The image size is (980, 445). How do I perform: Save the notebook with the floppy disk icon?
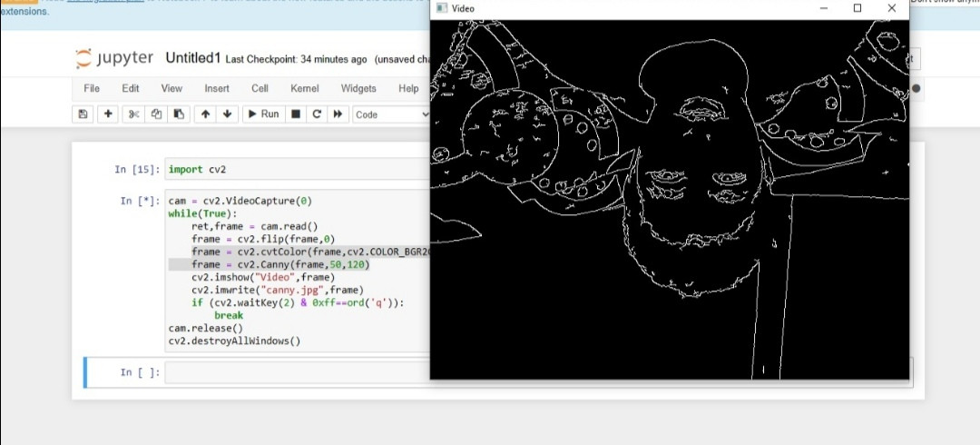pyautogui.click(x=83, y=114)
